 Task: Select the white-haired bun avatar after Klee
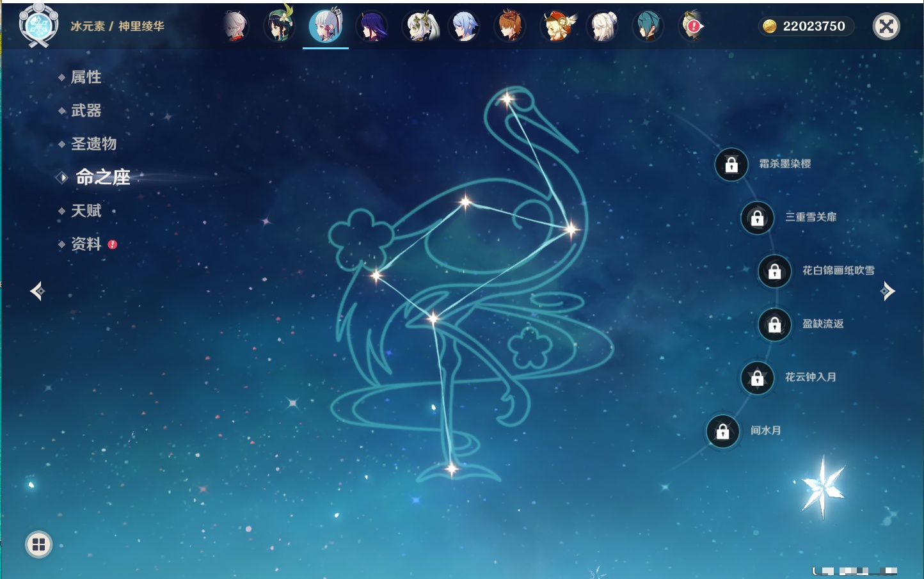coord(602,26)
